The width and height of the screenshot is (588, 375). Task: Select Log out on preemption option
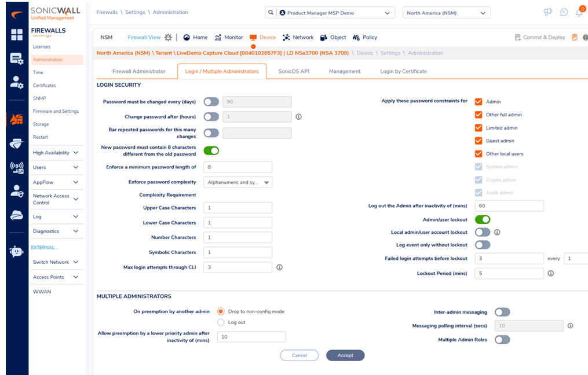221,322
